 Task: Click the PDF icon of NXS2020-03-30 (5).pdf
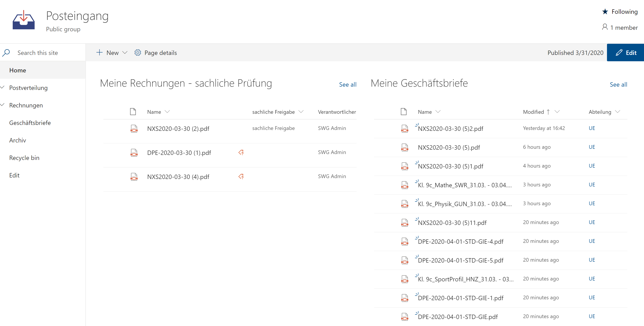(x=405, y=147)
